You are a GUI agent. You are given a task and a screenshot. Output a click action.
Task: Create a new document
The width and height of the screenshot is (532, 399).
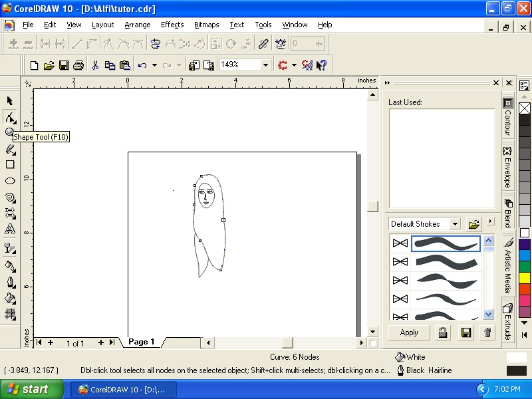[x=34, y=65]
